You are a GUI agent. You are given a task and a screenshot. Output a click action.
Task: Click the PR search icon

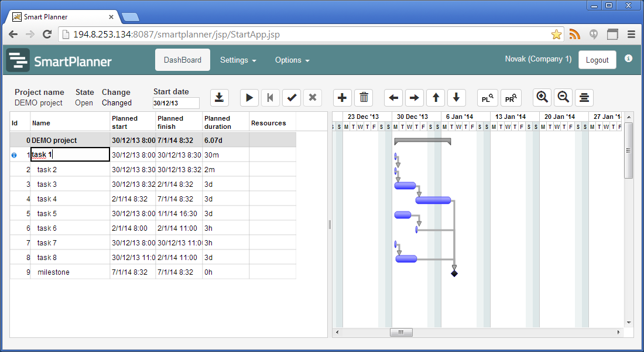coord(511,98)
